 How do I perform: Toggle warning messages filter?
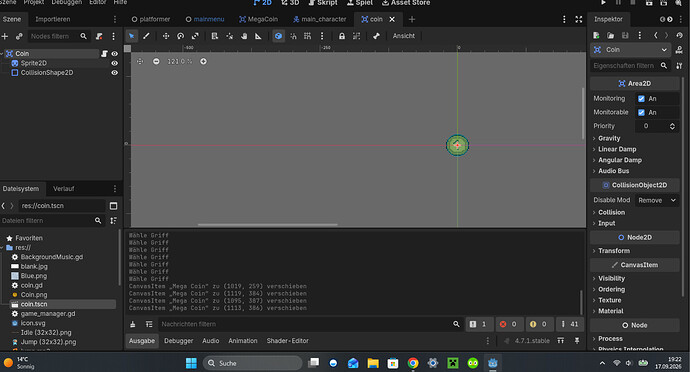pyautogui.click(x=538, y=324)
